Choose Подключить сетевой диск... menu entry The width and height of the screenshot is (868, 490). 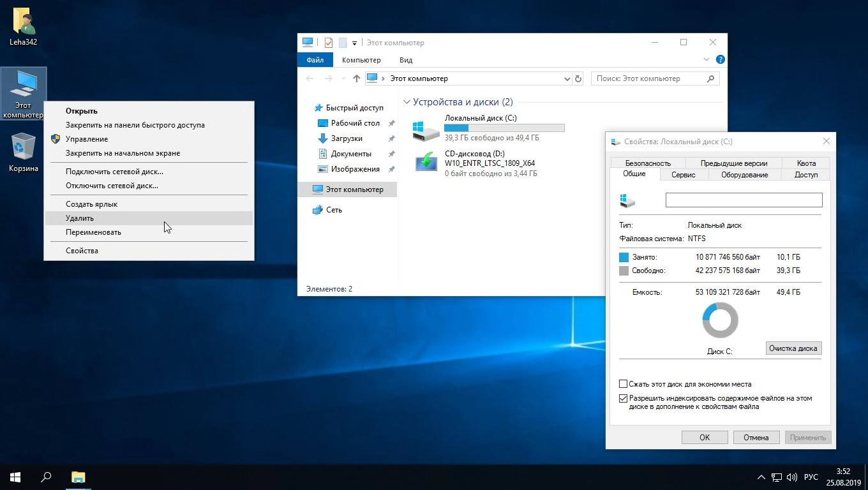(149, 172)
